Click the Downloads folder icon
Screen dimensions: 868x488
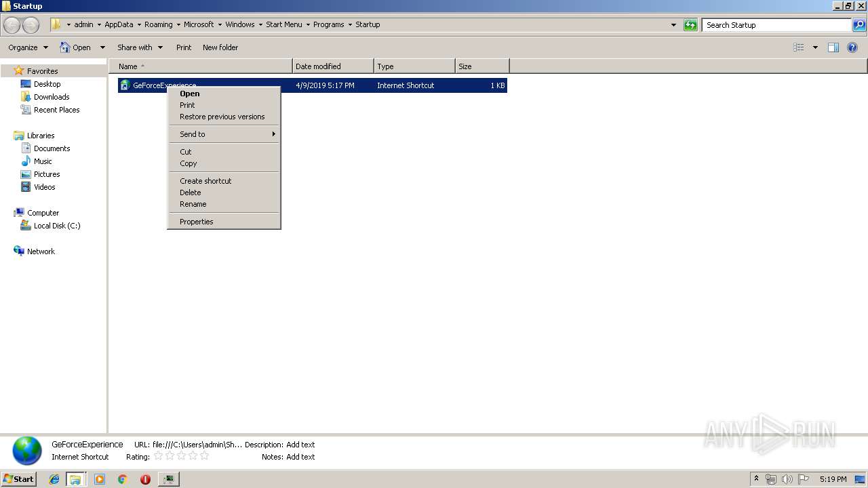(x=26, y=97)
